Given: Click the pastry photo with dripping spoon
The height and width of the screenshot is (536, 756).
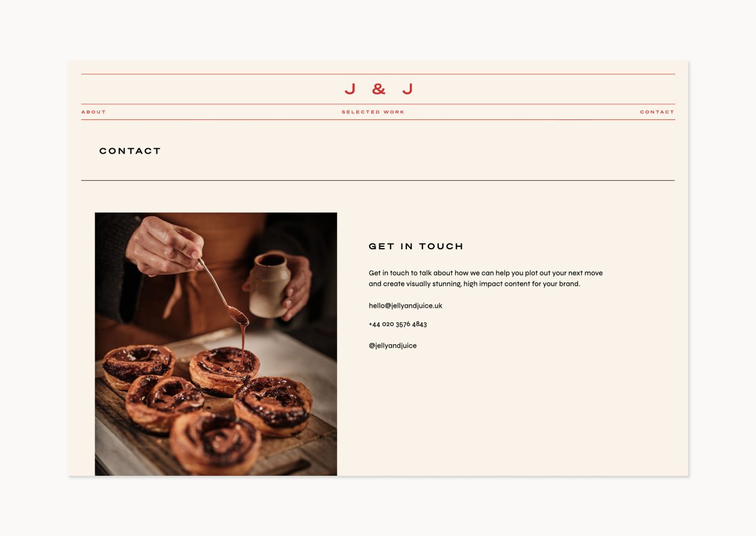Looking at the screenshot, I should pyautogui.click(x=216, y=344).
